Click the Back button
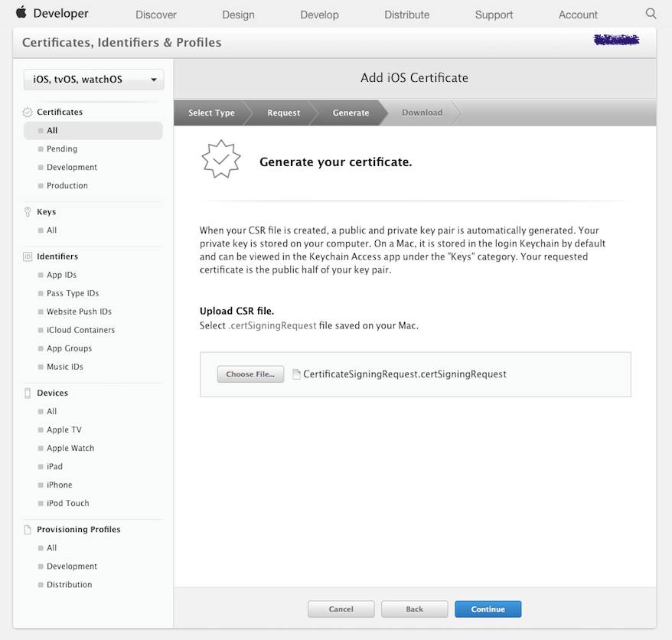Image resolution: width=672 pixels, height=640 pixels. click(x=414, y=609)
